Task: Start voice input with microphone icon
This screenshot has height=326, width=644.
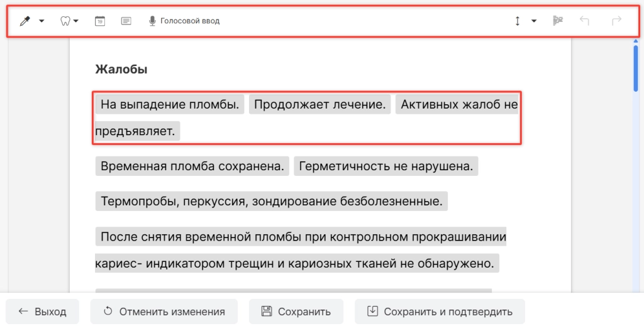Action: point(152,21)
